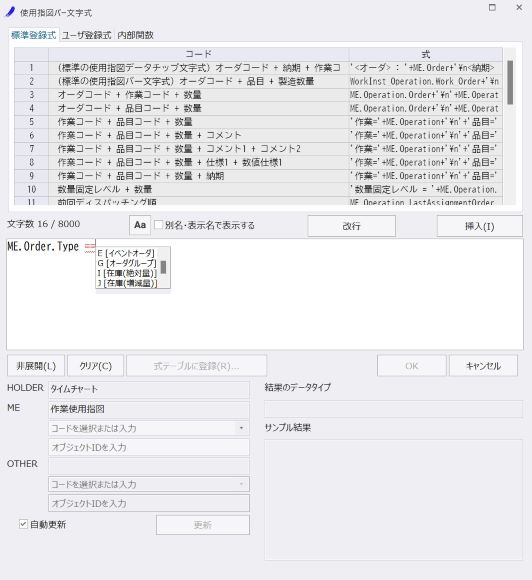The width and height of the screenshot is (532, 580).
Task: Select row 5 作業コード + 品目コード + 数量
Action: click(258, 122)
